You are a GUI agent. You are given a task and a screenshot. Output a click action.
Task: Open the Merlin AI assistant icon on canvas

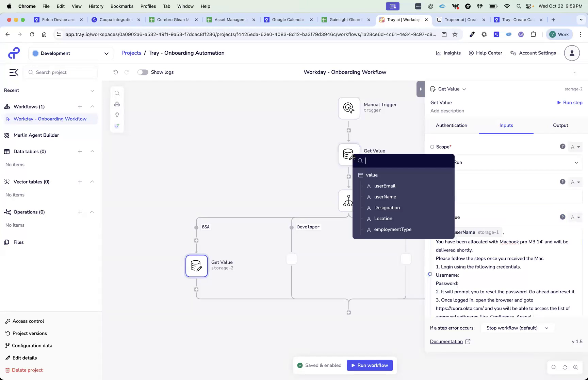tap(117, 126)
